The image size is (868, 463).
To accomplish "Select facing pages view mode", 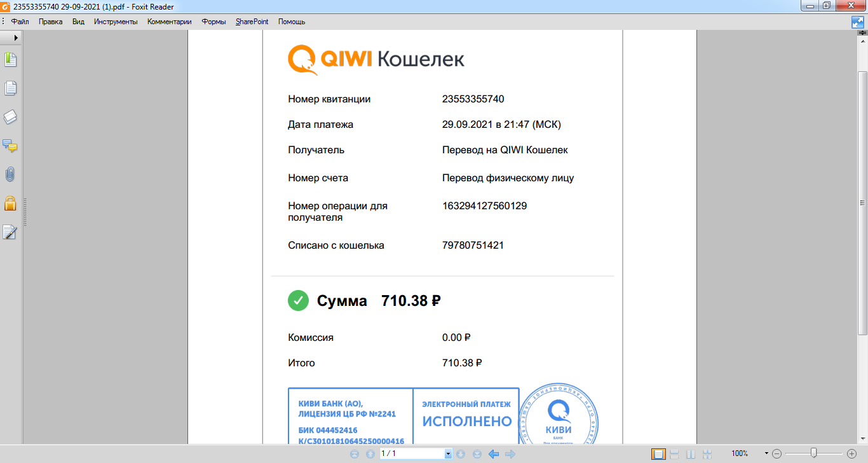I will 691,454.
